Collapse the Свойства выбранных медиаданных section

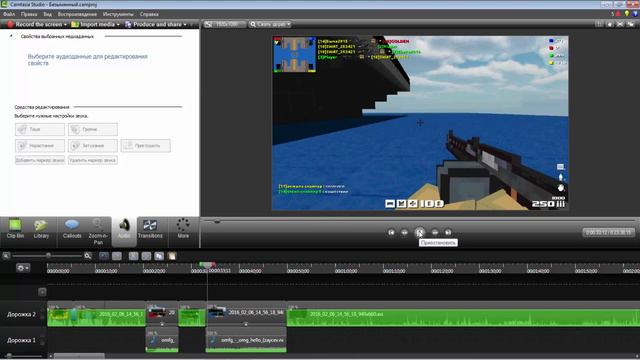11,36
